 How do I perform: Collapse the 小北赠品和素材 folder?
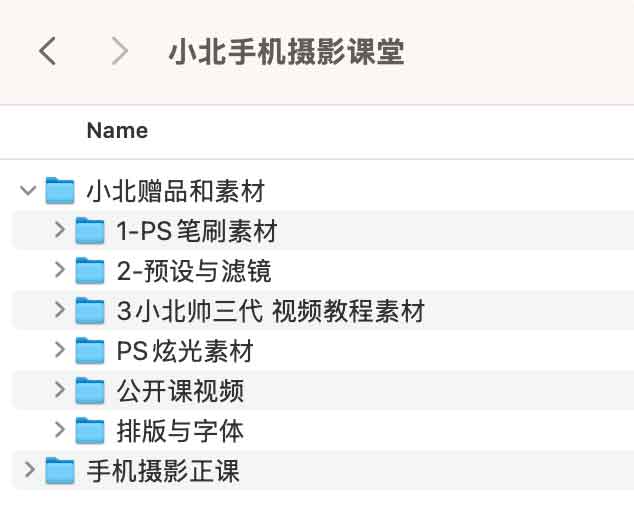(x=28, y=191)
